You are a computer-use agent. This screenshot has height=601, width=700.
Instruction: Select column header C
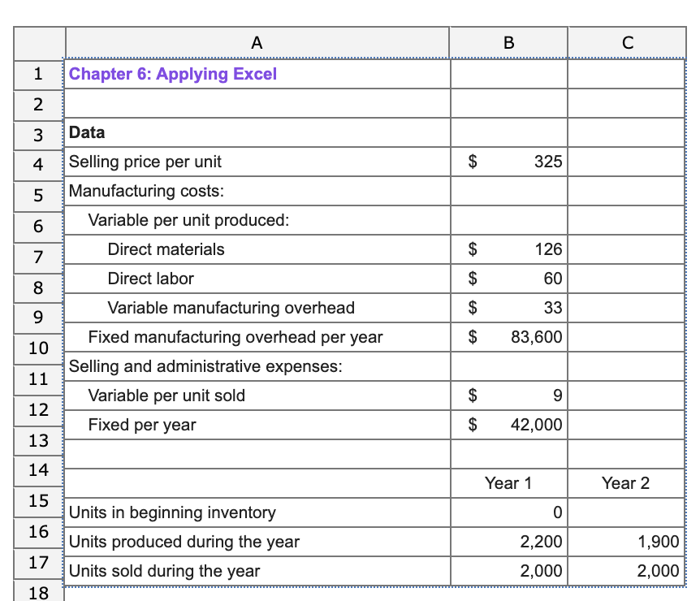click(626, 42)
